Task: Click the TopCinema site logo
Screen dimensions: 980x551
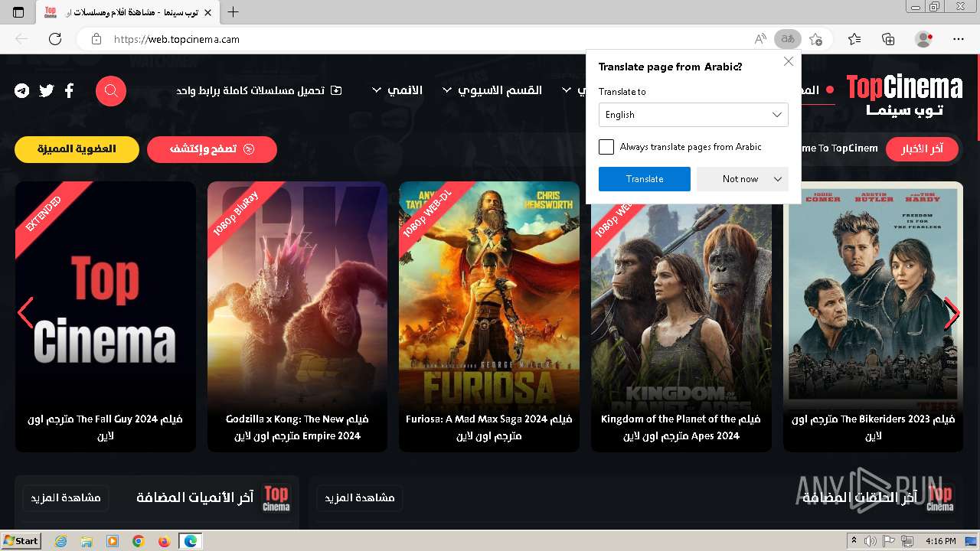Action: (904, 95)
